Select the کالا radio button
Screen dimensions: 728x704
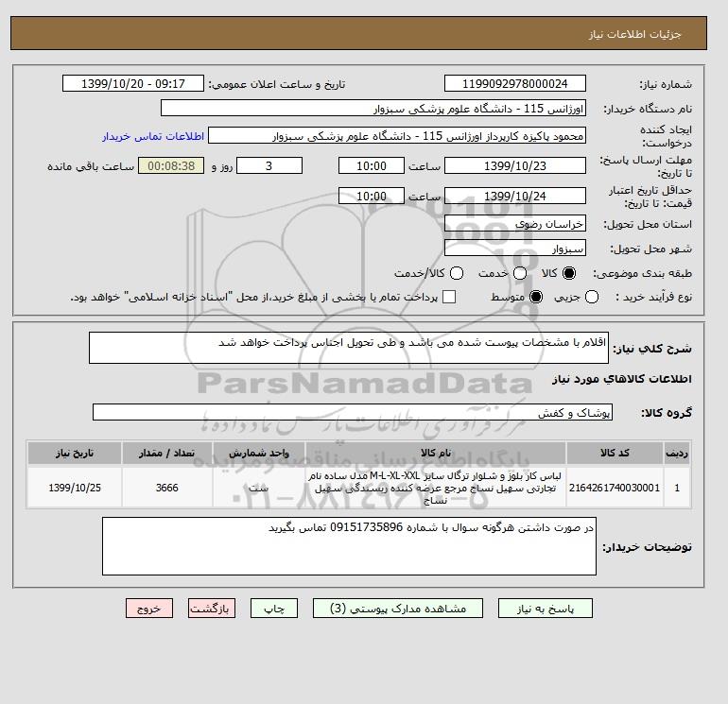[568, 273]
